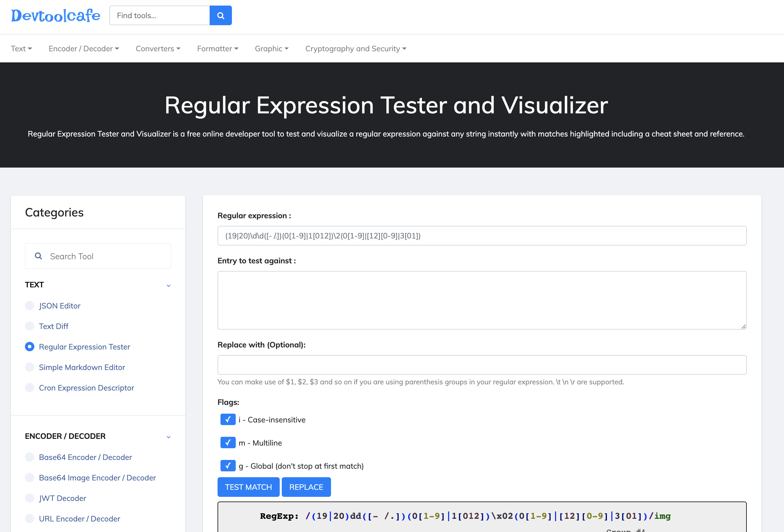Focus the Regular expression input field

point(482,236)
